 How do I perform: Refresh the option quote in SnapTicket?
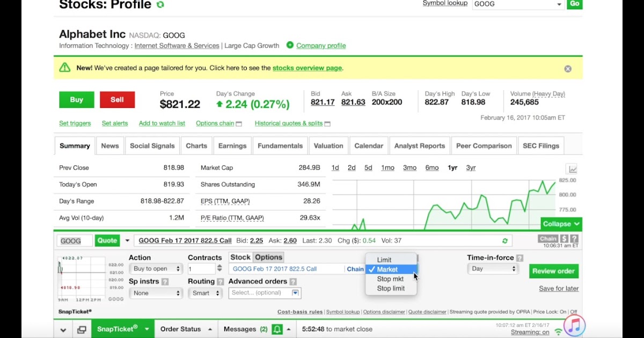(504, 241)
